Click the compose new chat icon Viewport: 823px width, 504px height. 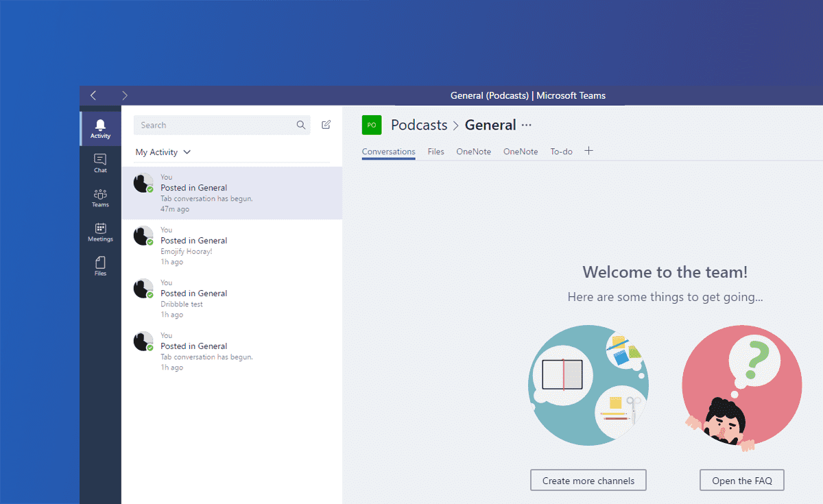(326, 125)
